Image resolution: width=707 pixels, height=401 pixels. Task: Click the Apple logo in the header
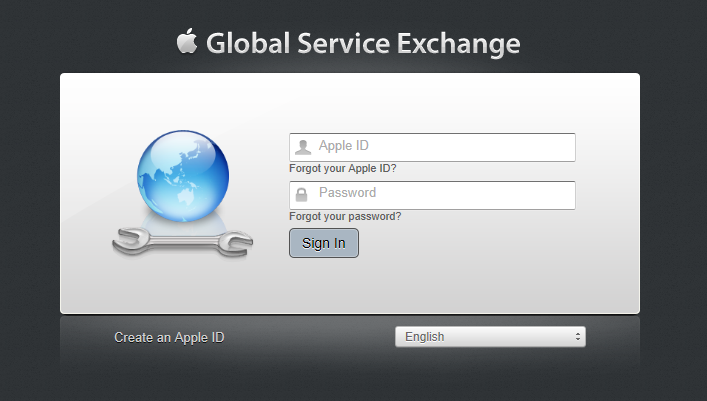pos(187,41)
